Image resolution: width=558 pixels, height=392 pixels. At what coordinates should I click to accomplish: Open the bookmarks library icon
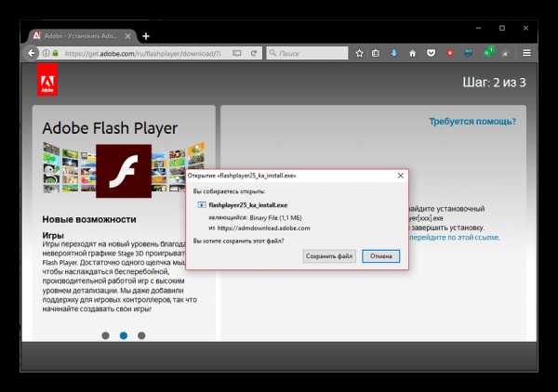tap(376, 53)
